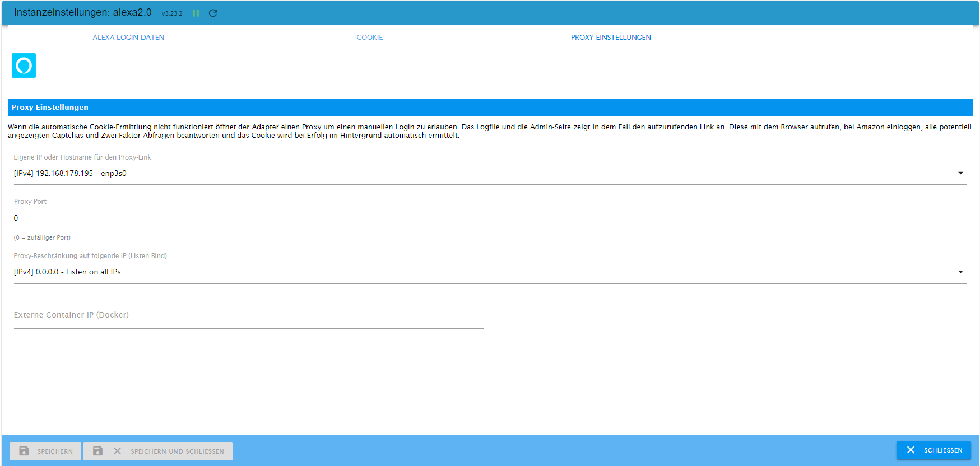
Task: Click Speichern und Schliessen button
Action: tap(158, 451)
